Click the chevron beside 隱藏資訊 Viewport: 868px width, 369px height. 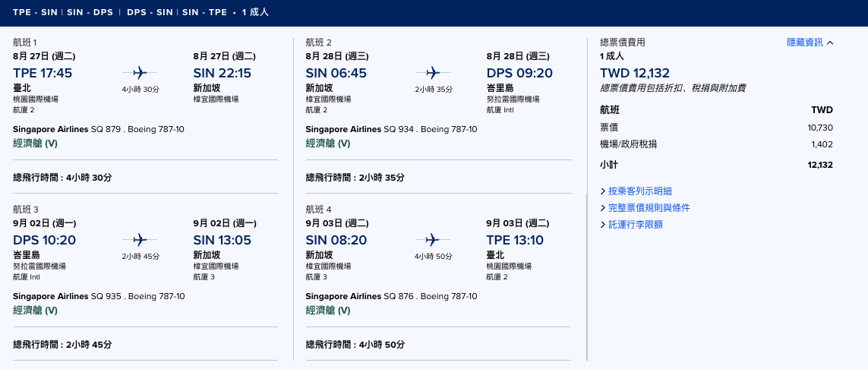(x=830, y=43)
